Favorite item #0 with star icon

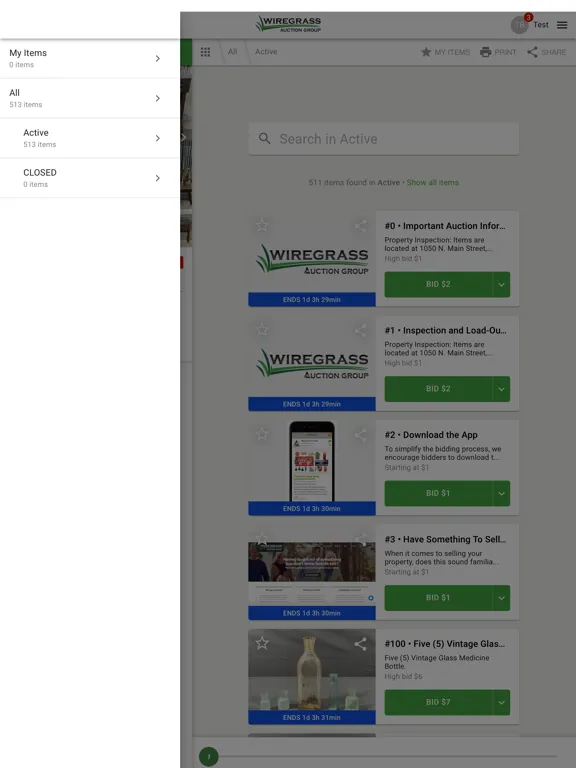[x=262, y=225]
